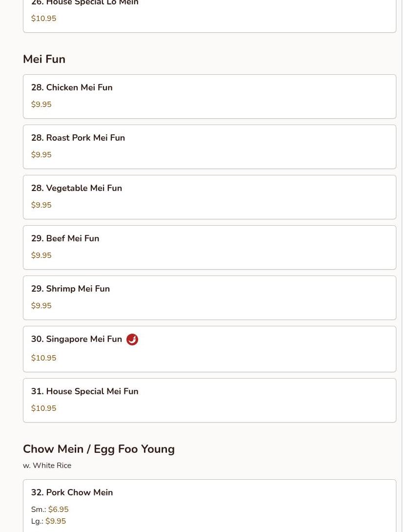
Task: Click the "w. White Rice" note
Action: 47,466
